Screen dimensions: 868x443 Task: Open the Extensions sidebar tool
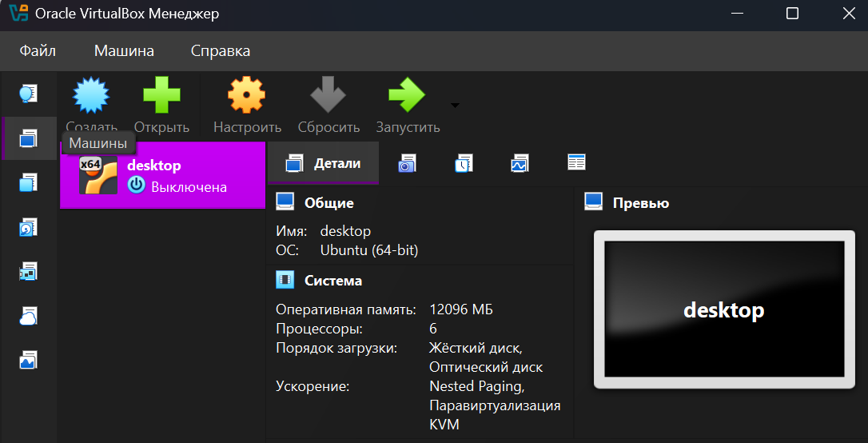(28, 182)
